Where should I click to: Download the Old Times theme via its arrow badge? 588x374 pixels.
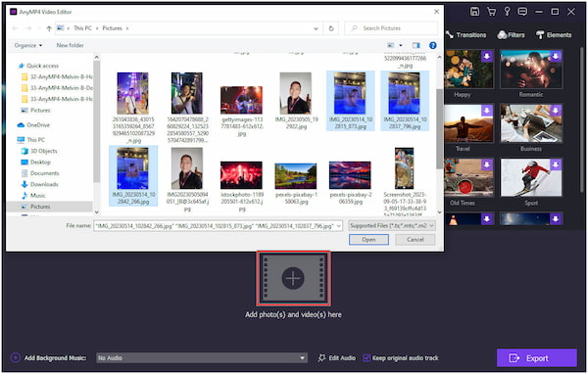(487, 164)
